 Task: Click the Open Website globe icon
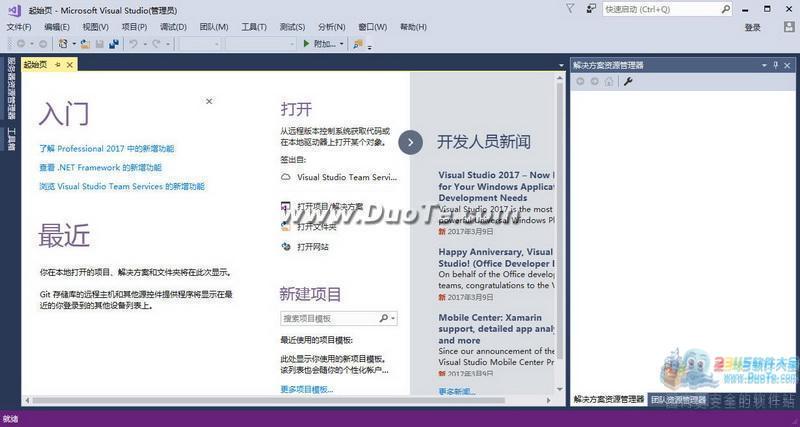[286, 246]
